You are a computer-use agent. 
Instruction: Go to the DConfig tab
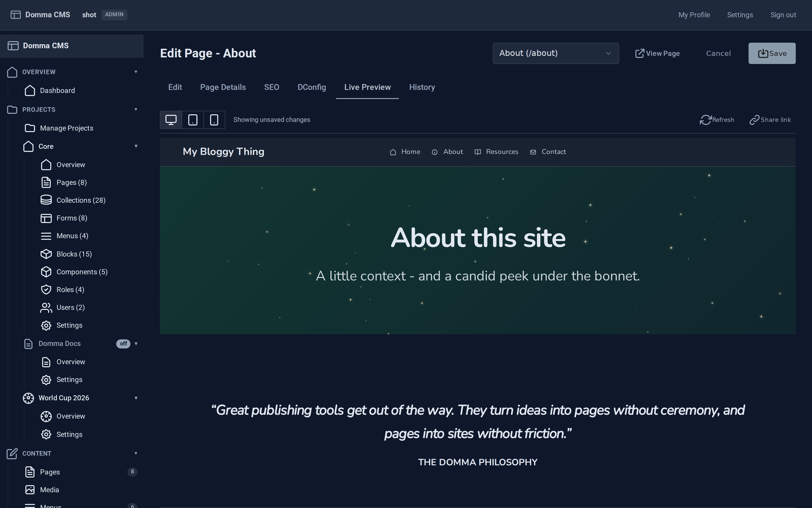point(311,87)
